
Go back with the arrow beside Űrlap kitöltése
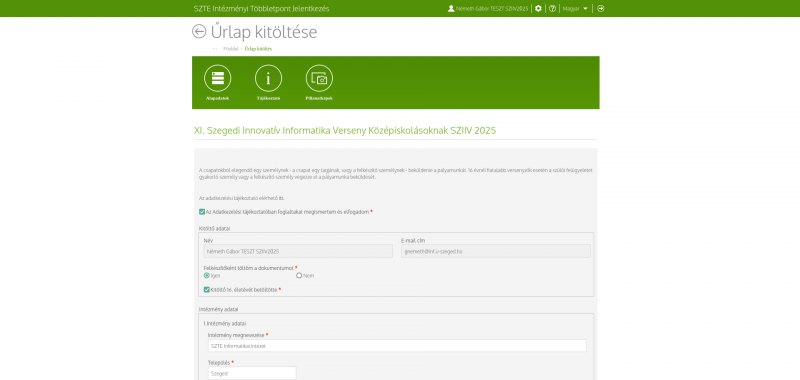click(199, 32)
